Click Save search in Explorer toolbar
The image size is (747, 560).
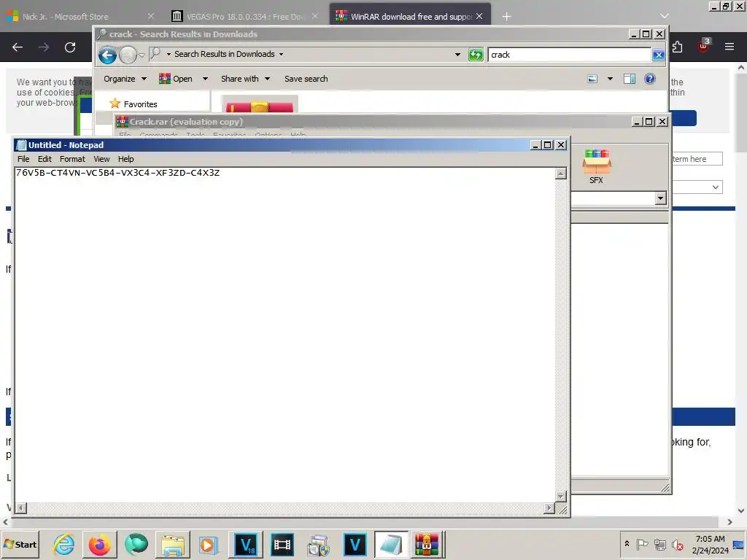tap(306, 79)
